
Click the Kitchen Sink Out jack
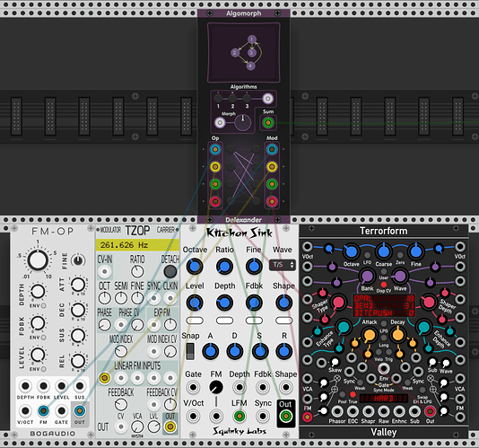pos(285,416)
